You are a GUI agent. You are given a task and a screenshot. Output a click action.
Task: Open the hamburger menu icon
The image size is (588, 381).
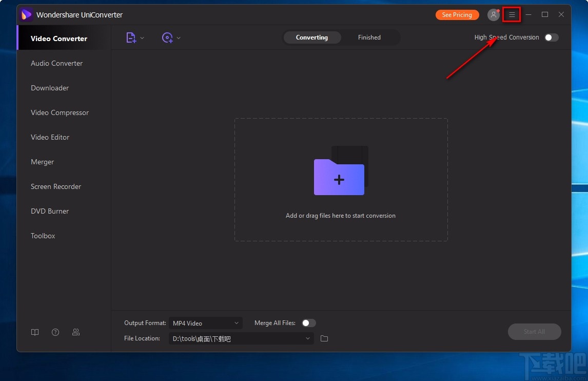pyautogui.click(x=512, y=15)
